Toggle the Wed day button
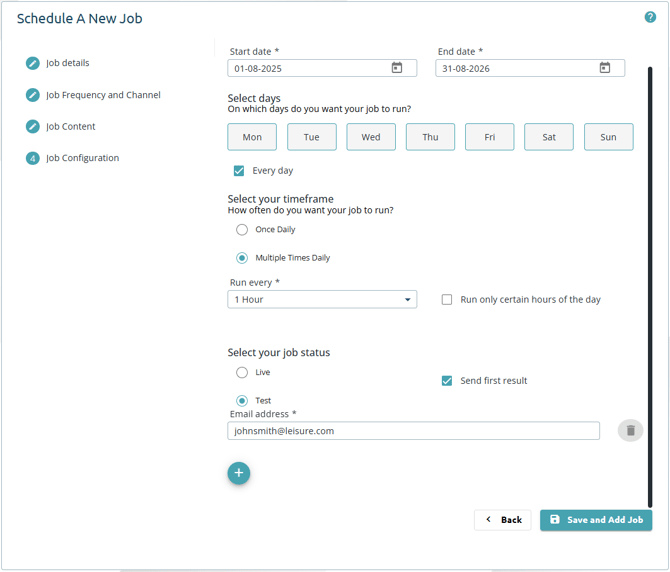Screen dimensions: 670x572 [x=371, y=137]
